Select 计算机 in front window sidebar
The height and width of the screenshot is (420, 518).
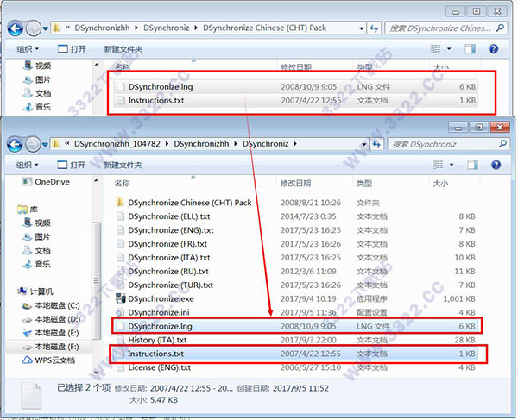35,291
